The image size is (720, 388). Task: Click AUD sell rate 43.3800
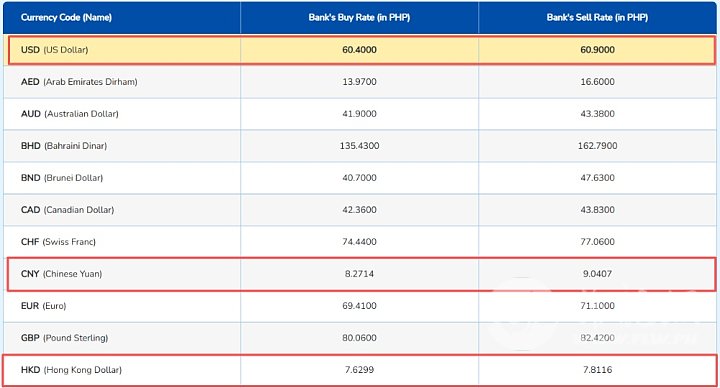coord(597,114)
